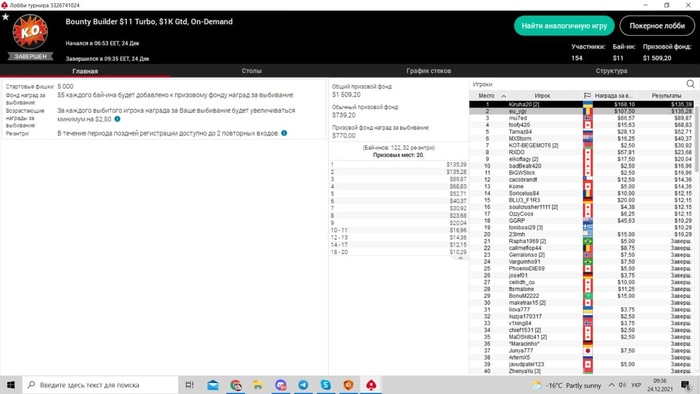Collapse the payout list with bottom chevron
Image resolution: width=700 pixels, height=394 pixels.
(461, 258)
